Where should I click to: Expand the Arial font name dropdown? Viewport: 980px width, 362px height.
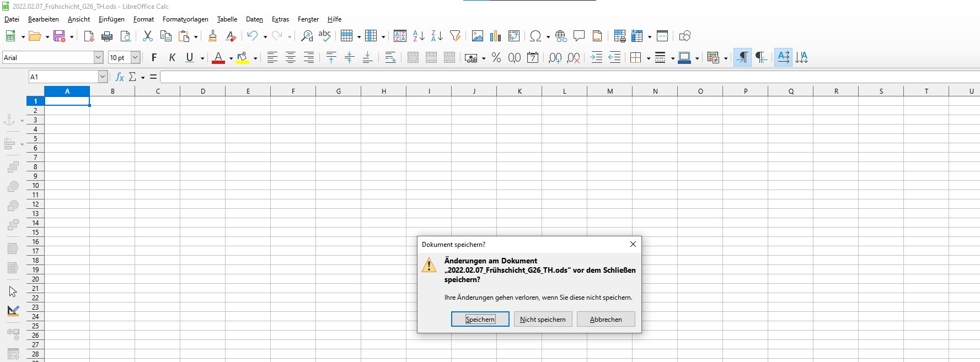98,58
